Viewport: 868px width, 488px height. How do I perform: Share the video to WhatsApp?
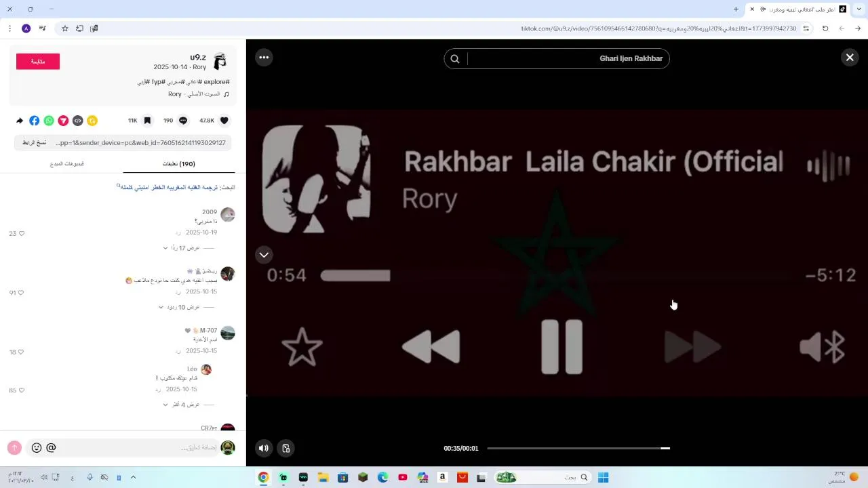click(49, 121)
